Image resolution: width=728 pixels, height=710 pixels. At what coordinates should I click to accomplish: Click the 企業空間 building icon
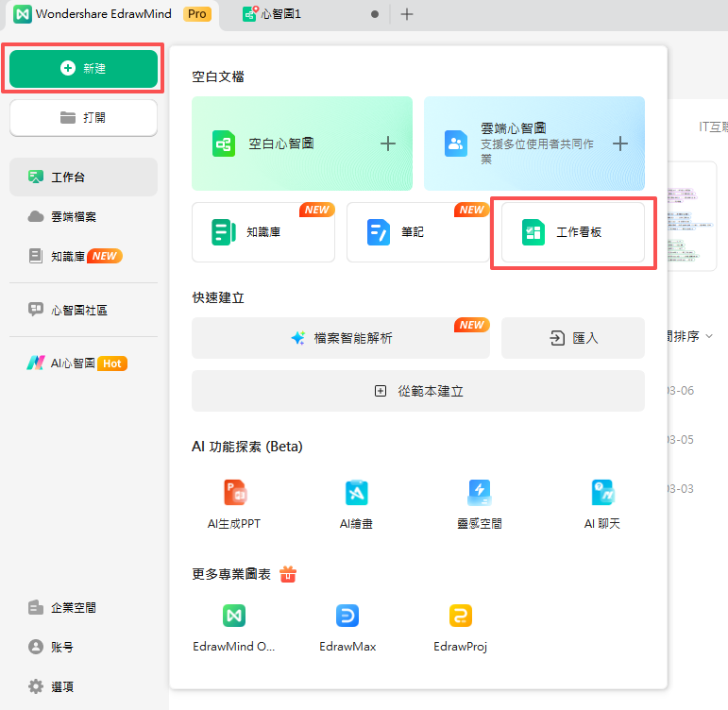[x=36, y=607]
